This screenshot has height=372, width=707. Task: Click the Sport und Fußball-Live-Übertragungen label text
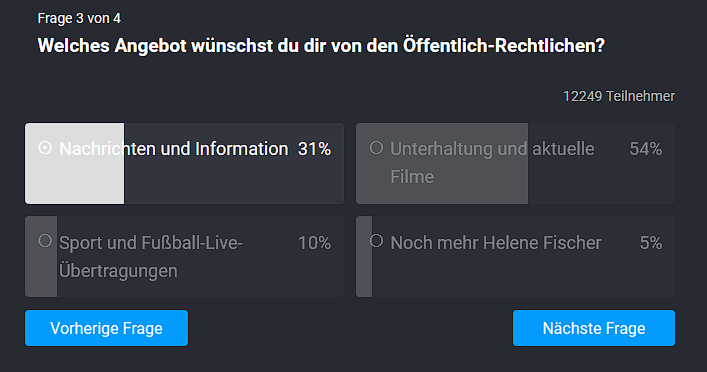[x=151, y=257]
